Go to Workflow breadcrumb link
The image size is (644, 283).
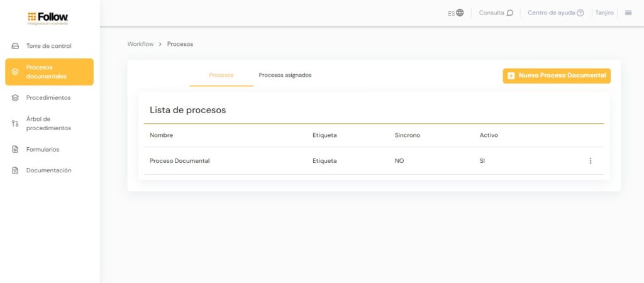(140, 44)
